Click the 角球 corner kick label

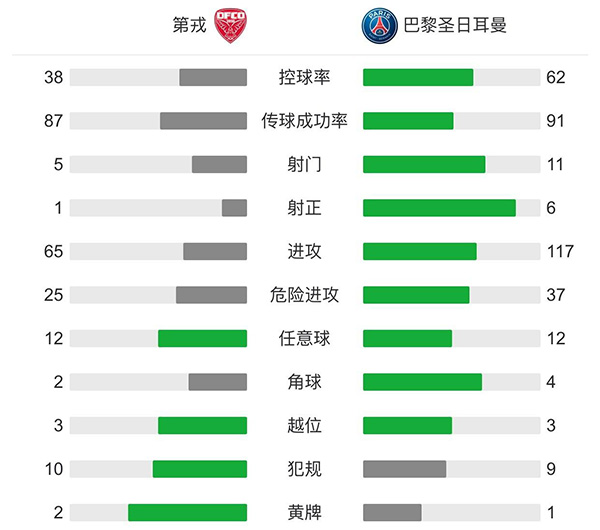pos(305,382)
